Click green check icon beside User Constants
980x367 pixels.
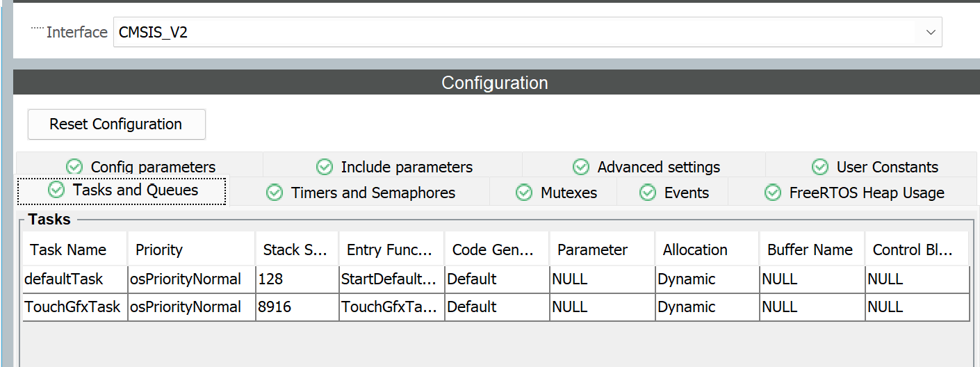(x=820, y=167)
